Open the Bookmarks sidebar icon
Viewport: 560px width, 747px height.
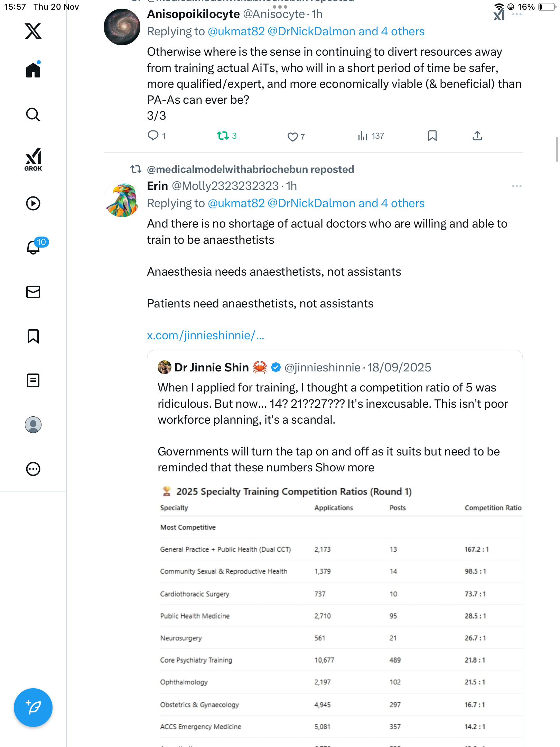[x=33, y=336]
